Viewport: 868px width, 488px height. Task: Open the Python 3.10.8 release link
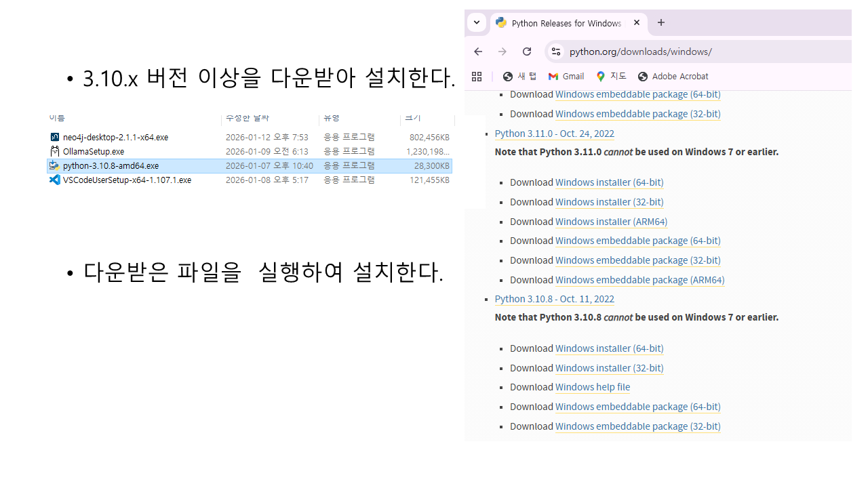coord(554,299)
